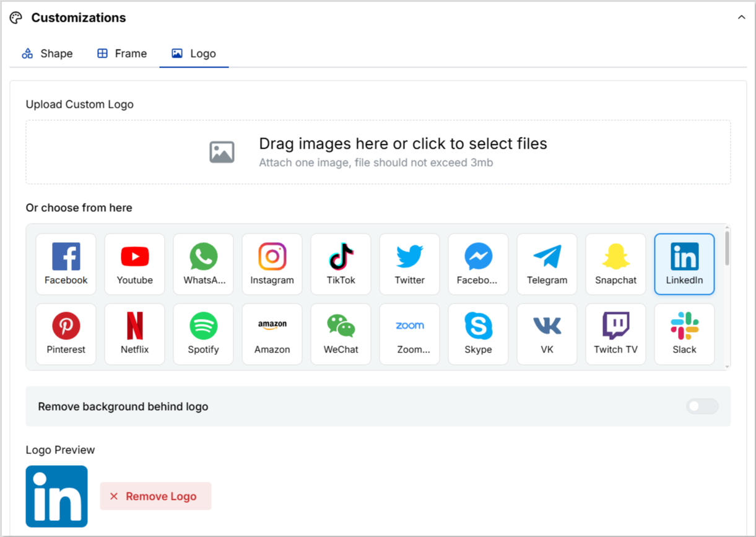Choose the Facebook Messenger logo
Image resolution: width=756 pixels, height=537 pixels.
tap(478, 264)
